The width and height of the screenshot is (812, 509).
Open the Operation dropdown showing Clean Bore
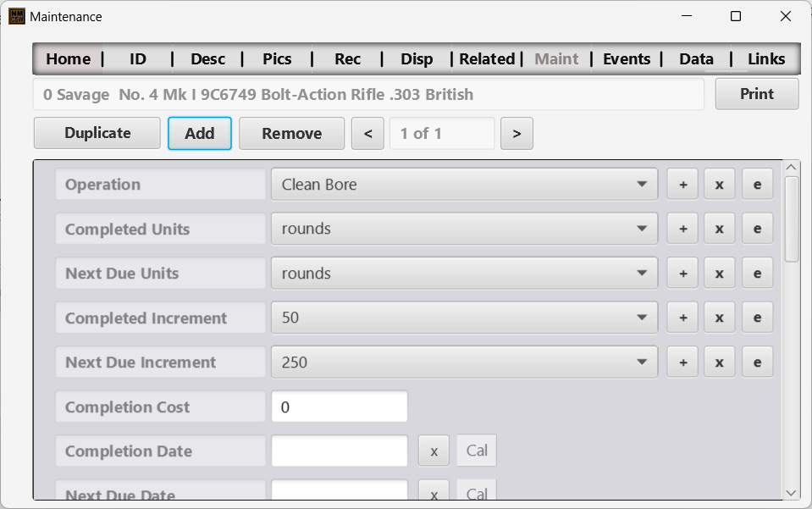tap(464, 185)
